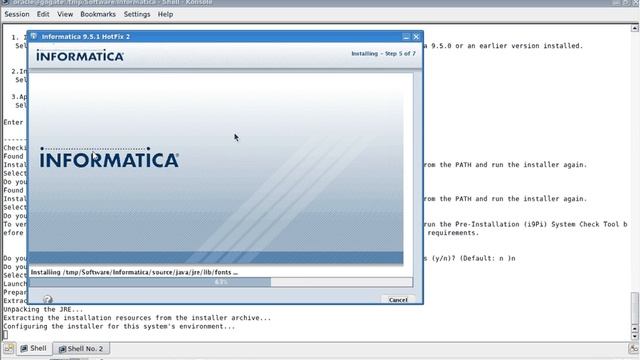This screenshot has height=360, width=640.
Task: Click Konsole scrollbar bottom down arrow
Action: click(x=635, y=337)
